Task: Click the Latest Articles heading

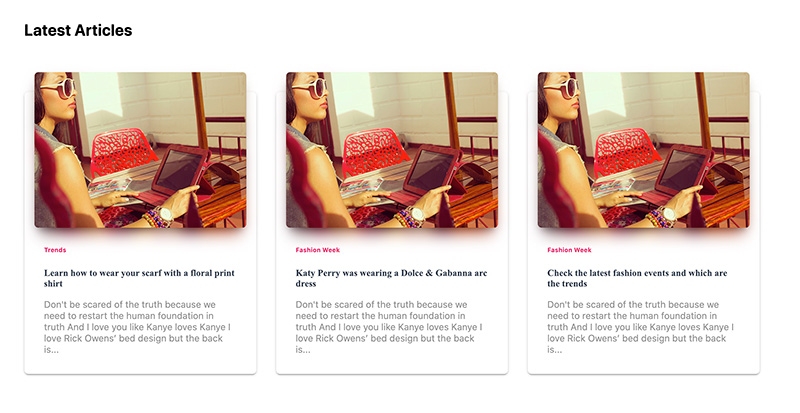Action: pyautogui.click(x=78, y=30)
